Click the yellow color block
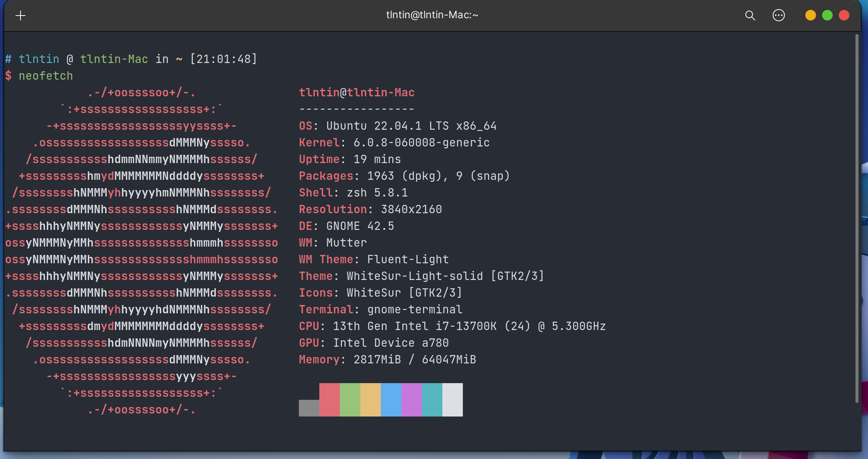Viewport: 868px width, 459px height. (x=370, y=399)
